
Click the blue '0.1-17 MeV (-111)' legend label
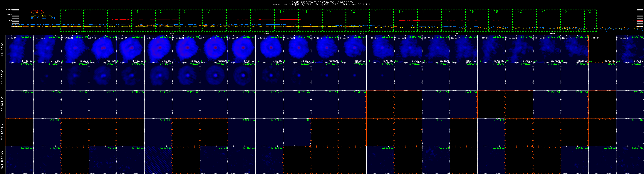pyautogui.click(x=43, y=18)
